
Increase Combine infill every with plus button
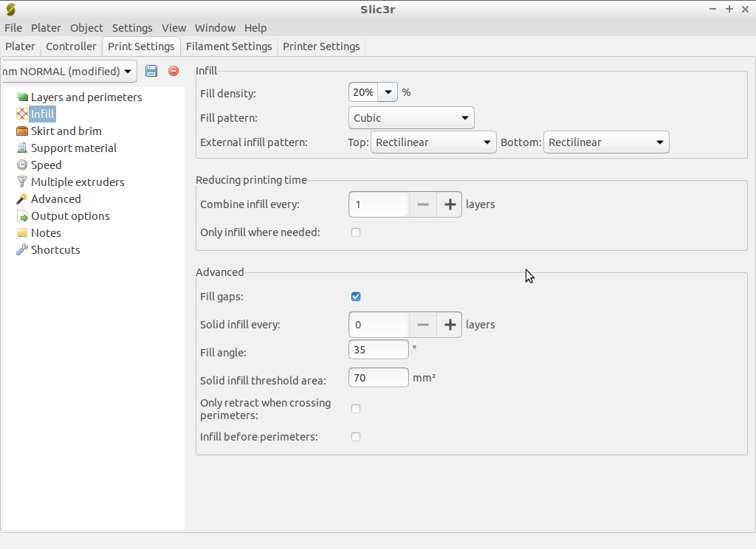click(x=449, y=204)
